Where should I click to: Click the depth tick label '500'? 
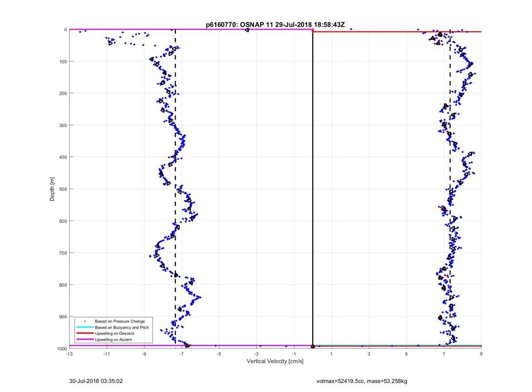point(63,189)
